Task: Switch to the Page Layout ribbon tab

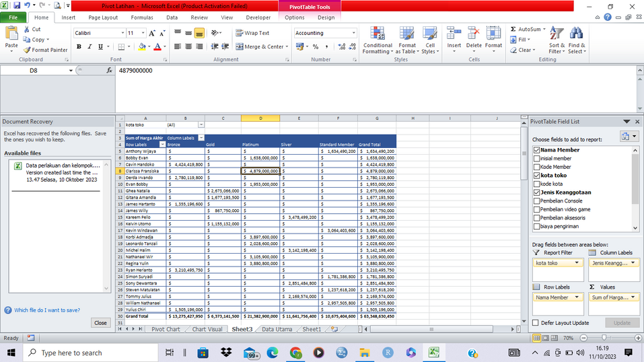Action: [103, 17]
